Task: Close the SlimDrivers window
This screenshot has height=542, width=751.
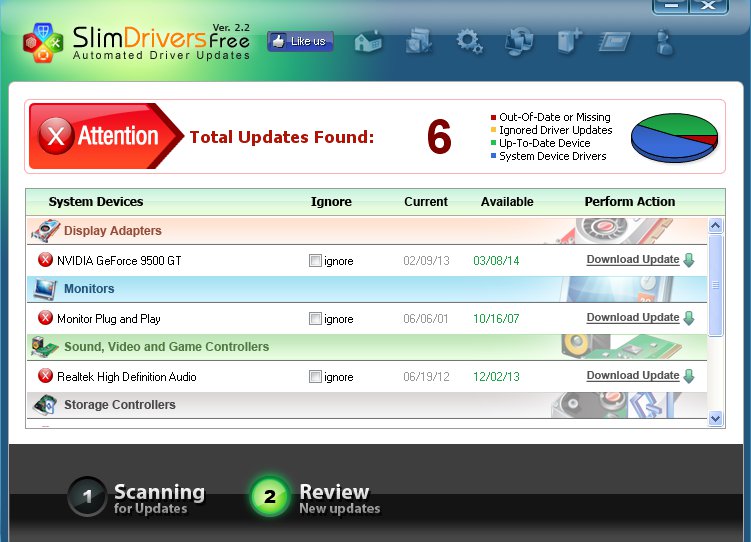Action: [x=709, y=6]
